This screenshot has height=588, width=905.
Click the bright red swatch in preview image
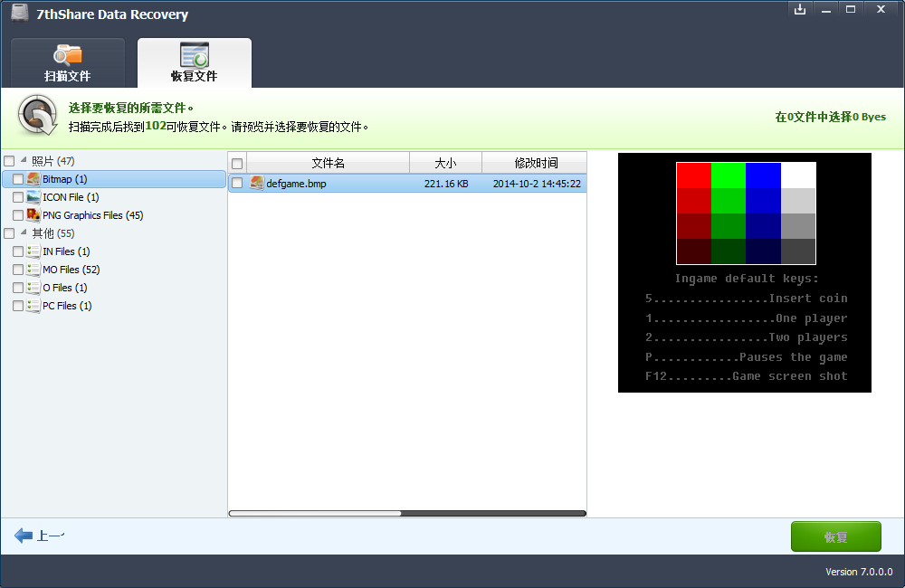click(693, 175)
